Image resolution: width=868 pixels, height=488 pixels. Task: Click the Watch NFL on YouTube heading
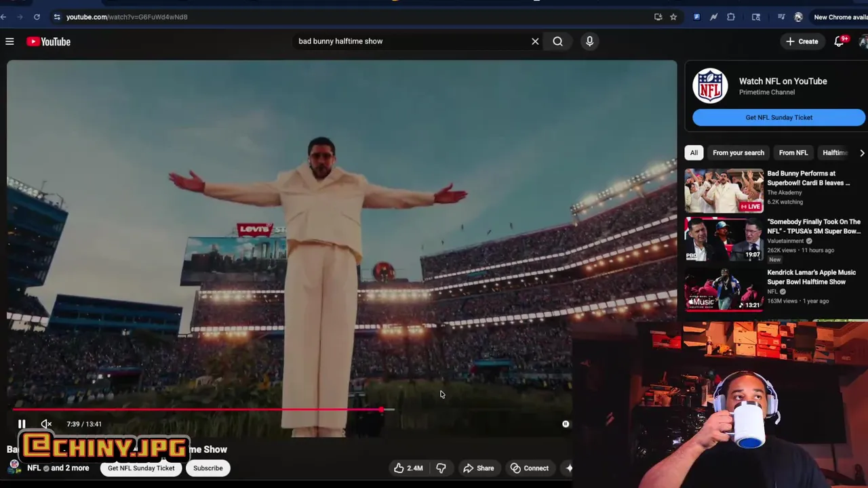point(783,81)
